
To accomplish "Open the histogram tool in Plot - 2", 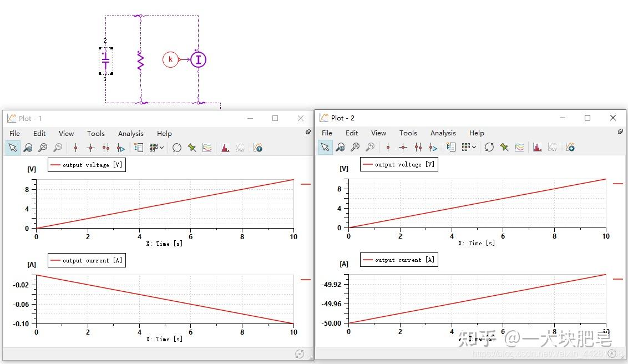I will (538, 147).
